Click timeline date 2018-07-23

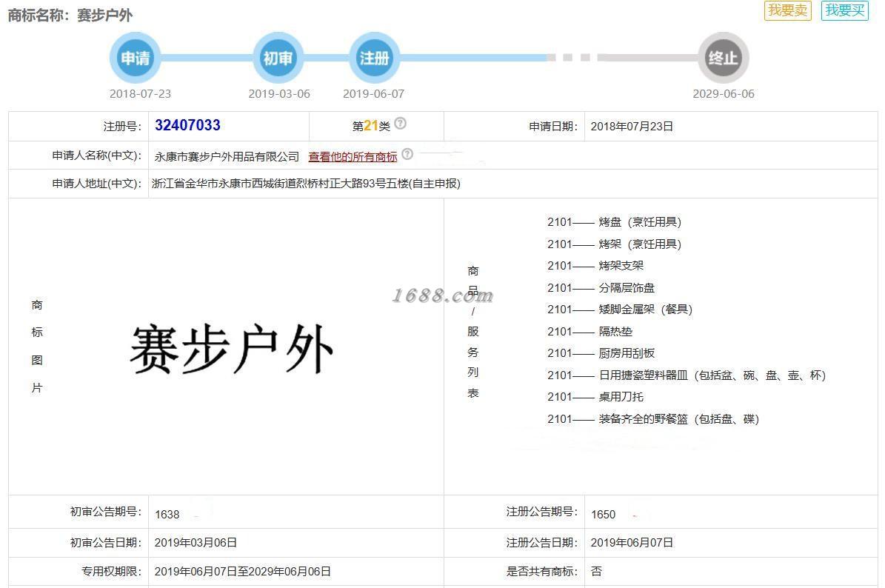[140, 93]
